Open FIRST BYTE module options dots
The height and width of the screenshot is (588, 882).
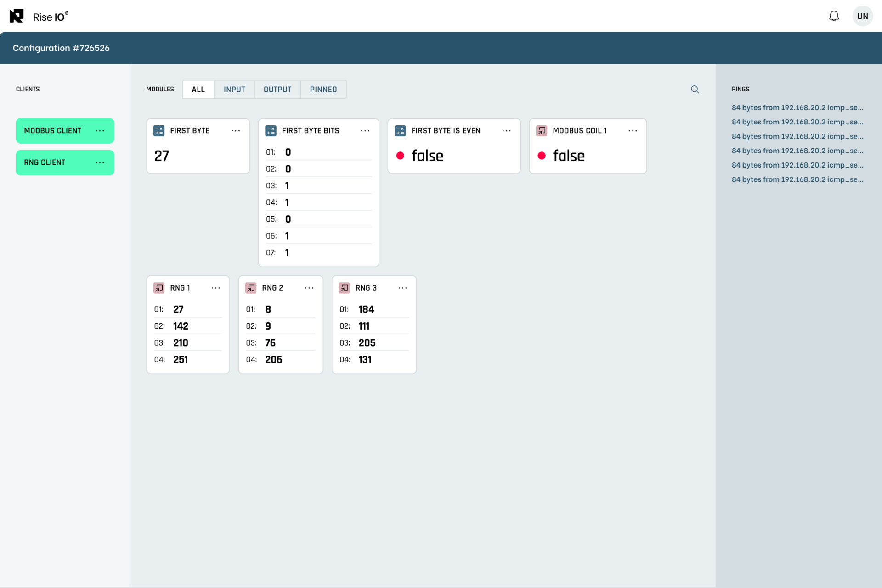pos(236,131)
